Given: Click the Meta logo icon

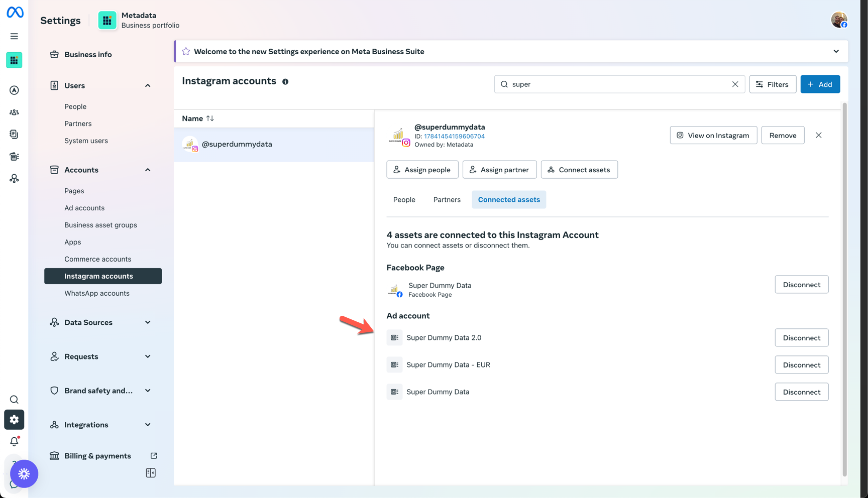Looking at the screenshot, I should (x=15, y=12).
